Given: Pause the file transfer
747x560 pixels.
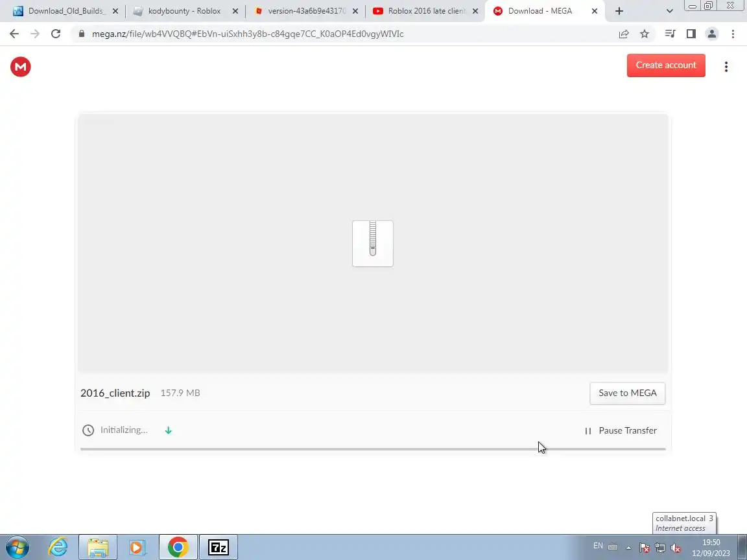Looking at the screenshot, I should 621,430.
